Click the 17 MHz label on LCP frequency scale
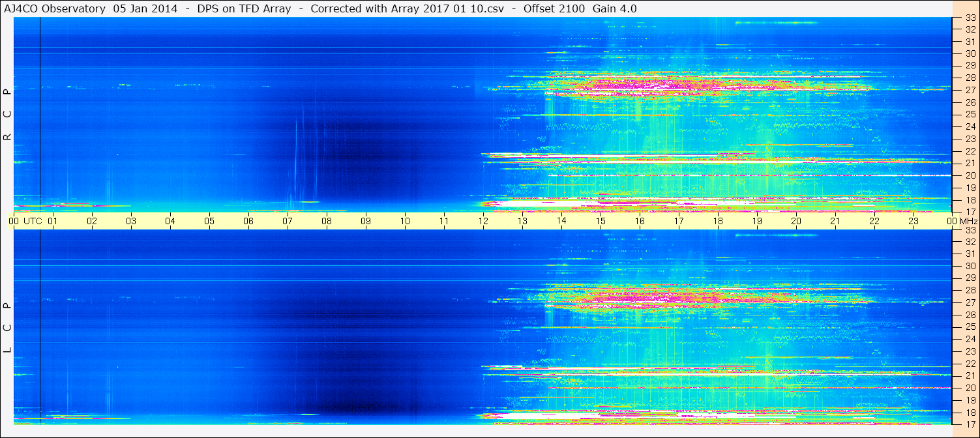The width and height of the screenshot is (980, 438). point(970,424)
